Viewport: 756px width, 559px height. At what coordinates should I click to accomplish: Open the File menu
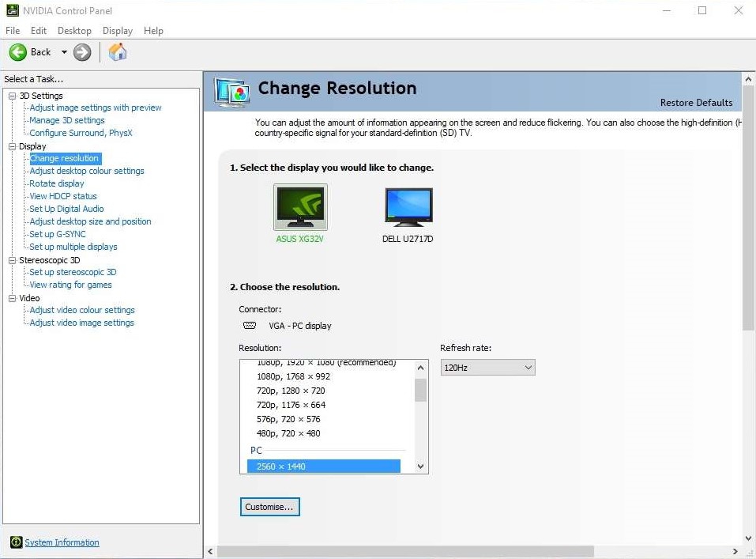point(13,30)
